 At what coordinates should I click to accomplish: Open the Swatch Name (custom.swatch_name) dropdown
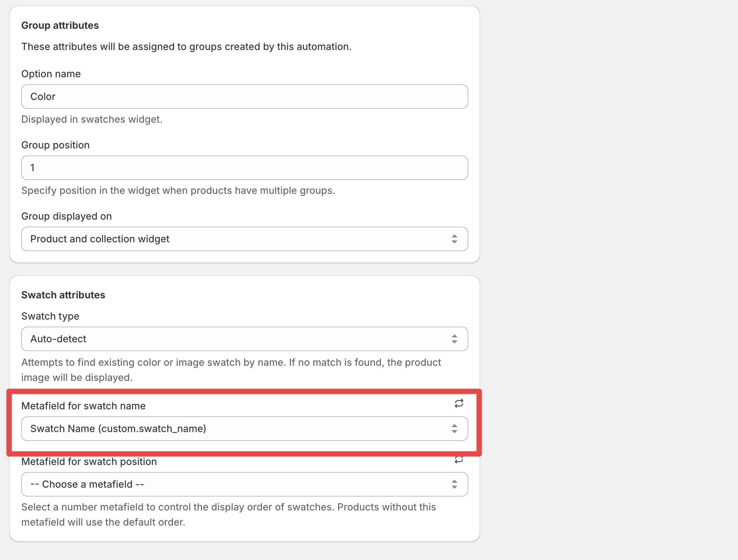point(227,429)
